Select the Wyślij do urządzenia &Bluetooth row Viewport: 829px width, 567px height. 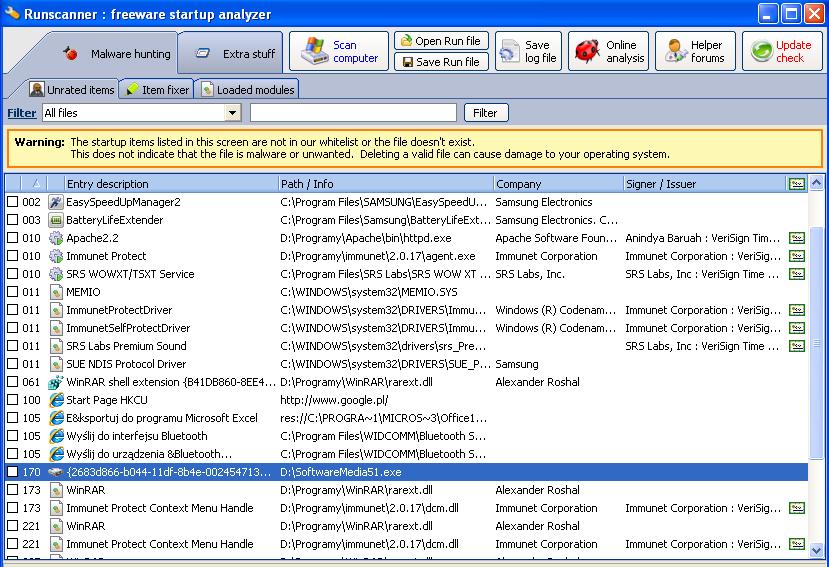(x=406, y=454)
